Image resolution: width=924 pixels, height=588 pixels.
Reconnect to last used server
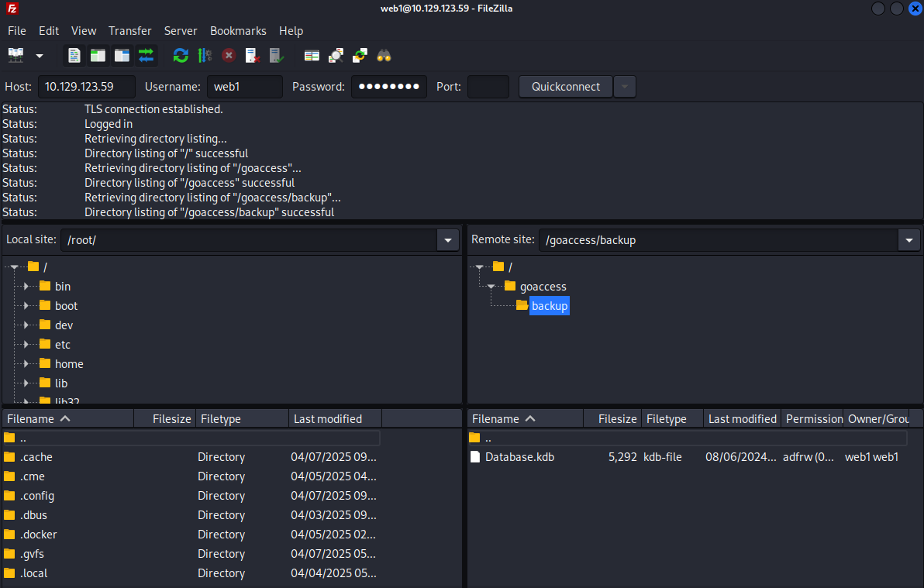click(277, 55)
